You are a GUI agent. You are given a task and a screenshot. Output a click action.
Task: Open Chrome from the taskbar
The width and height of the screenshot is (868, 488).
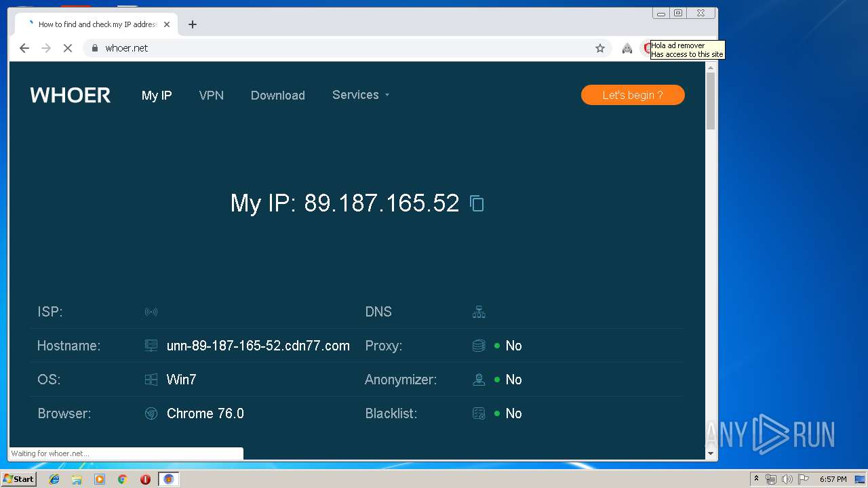tap(122, 479)
